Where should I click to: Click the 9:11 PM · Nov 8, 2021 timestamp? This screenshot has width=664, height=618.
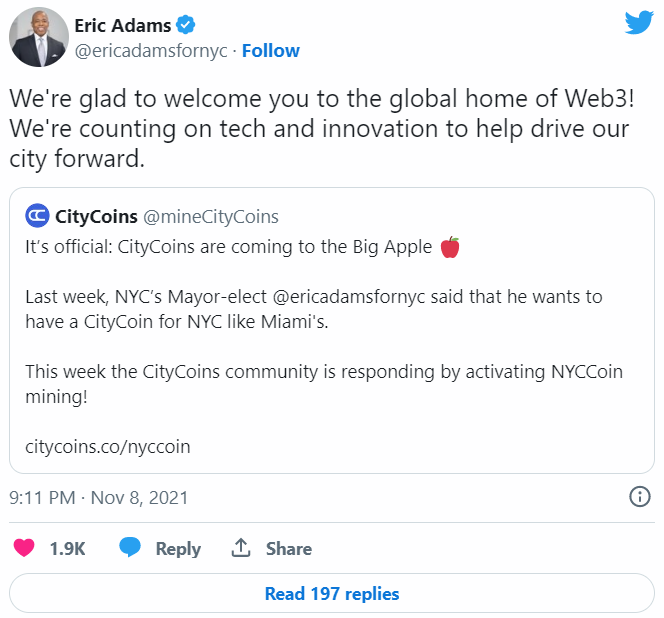click(x=98, y=497)
